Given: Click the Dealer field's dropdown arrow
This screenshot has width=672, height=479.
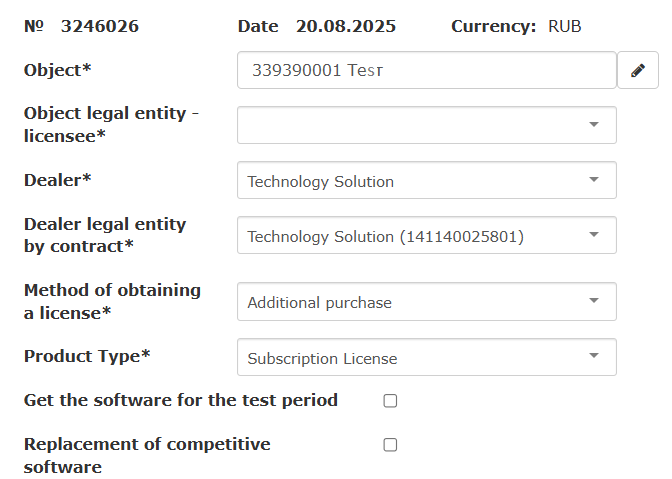Looking at the screenshot, I should (x=593, y=180).
